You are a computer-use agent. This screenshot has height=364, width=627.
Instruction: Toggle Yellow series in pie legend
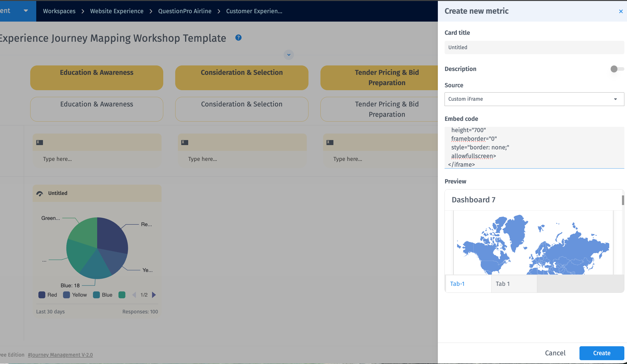[75, 295]
